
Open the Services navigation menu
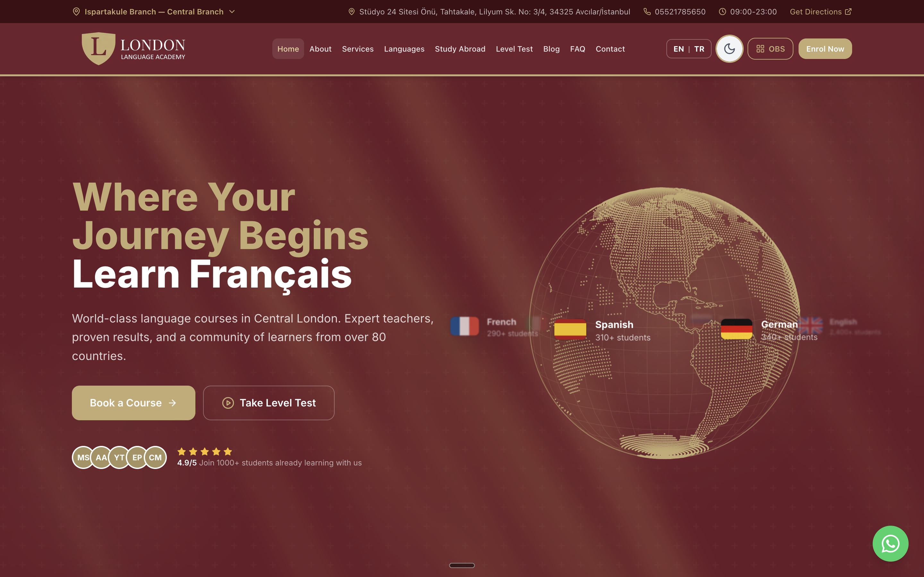point(358,49)
